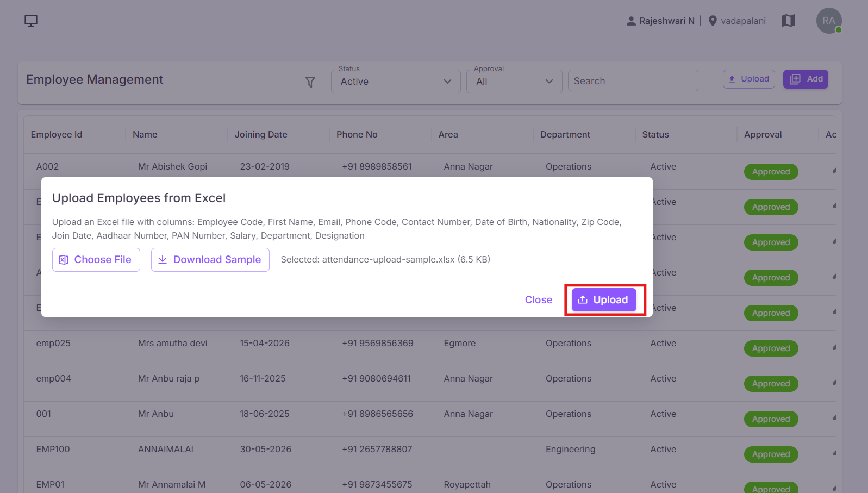Viewport: 868px width, 493px height.
Task: Expand the Status dropdown showing Active
Action: point(396,82)
